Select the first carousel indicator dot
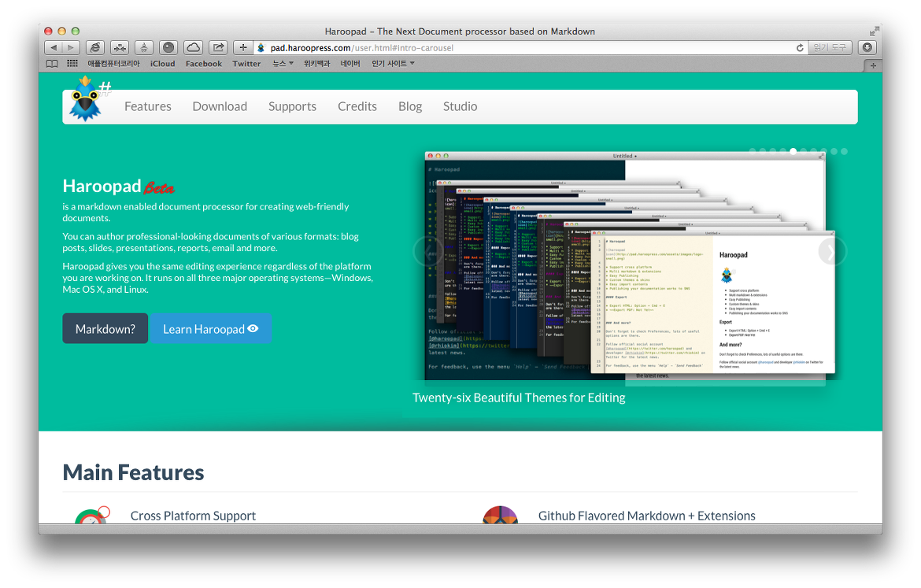The width and height of the screenshot is (921, 588). [753, 152]
